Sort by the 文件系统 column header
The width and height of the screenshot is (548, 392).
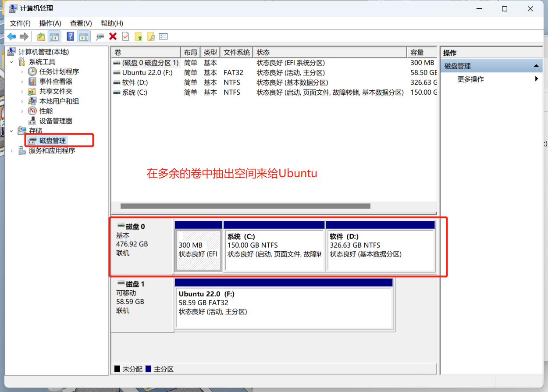point(237,52)
